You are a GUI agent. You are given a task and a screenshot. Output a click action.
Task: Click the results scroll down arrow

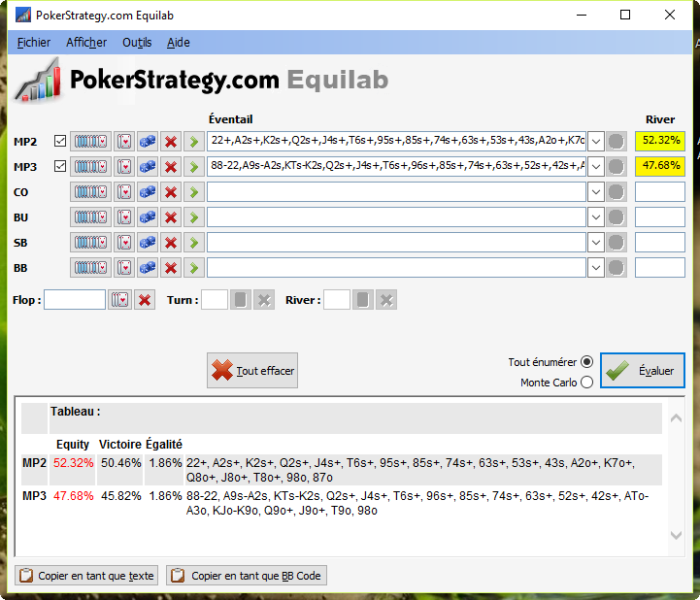pos(676,535)
